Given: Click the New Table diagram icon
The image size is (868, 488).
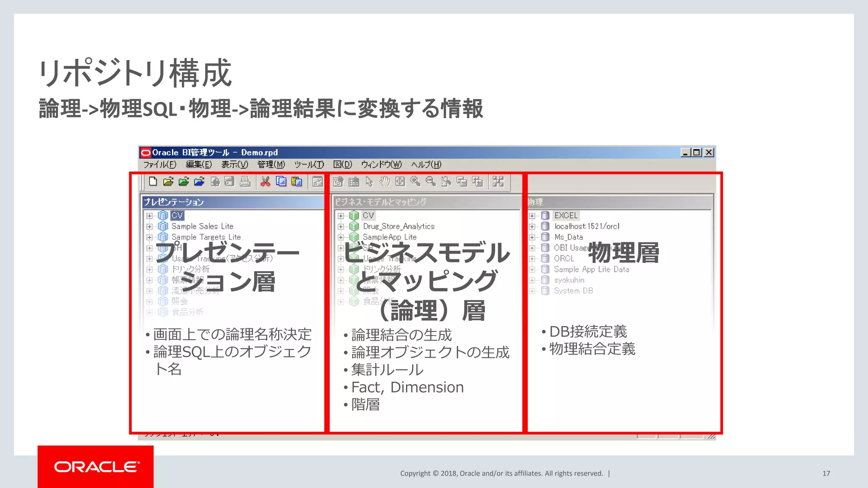Looking at the screenshot, I should (462, 182).
